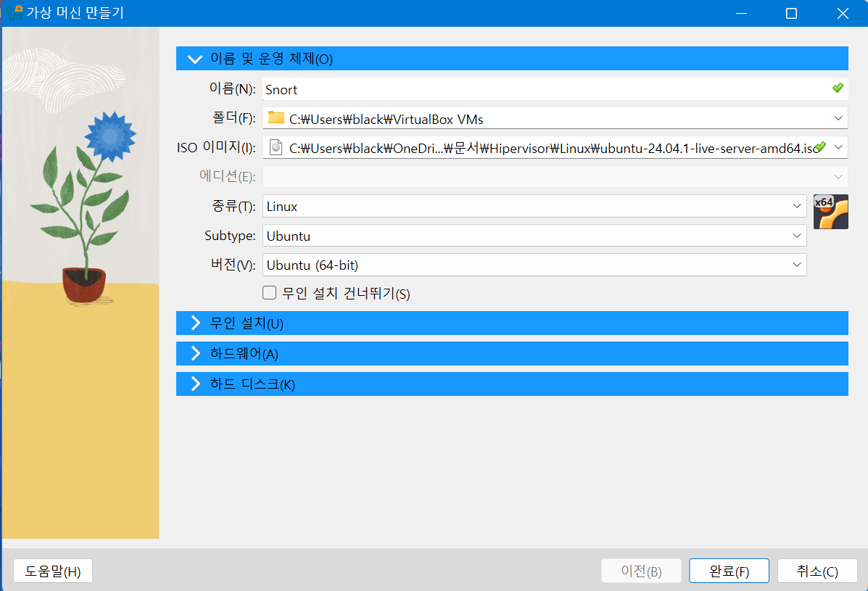Minimize the 가상 머신 만들기 window

pyautogui.click(x=741, y=13)
